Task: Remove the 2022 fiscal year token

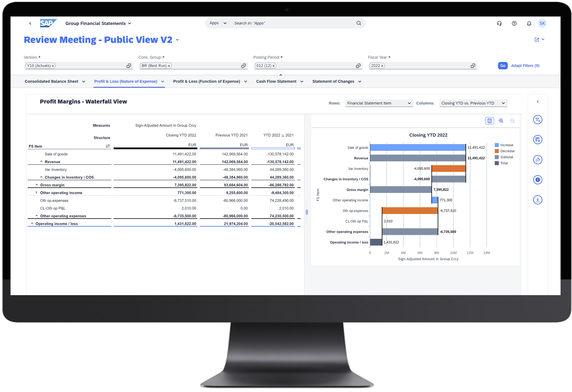Action: pos(382,66)
